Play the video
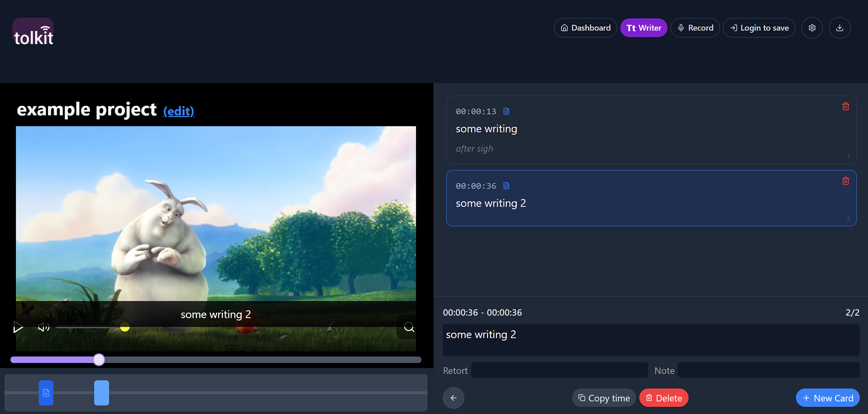Viewport: 868px width, 414px height. coord(18,327)
